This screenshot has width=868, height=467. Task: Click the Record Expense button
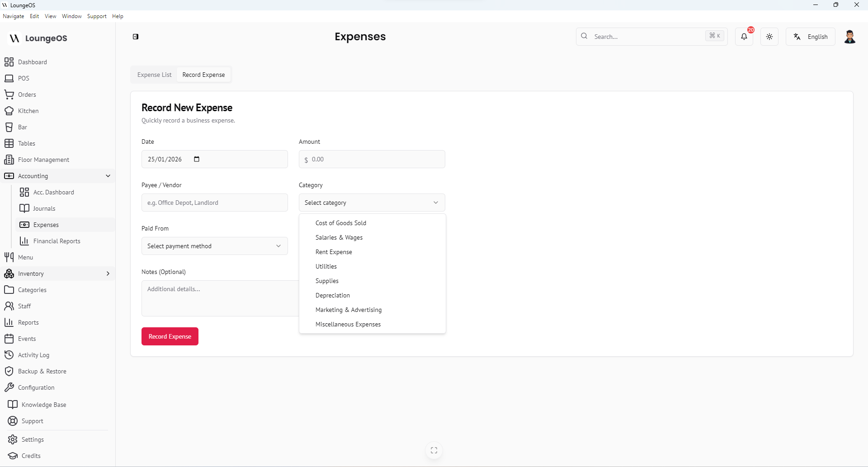coord(170,336)
